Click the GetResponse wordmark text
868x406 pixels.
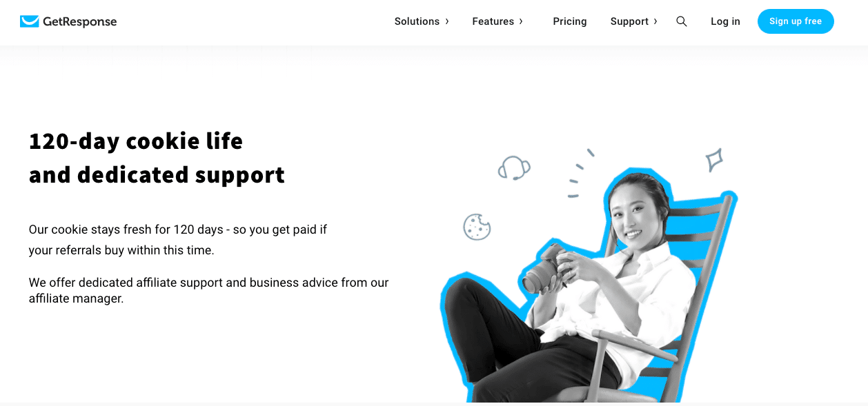click(x=80, y=21)
